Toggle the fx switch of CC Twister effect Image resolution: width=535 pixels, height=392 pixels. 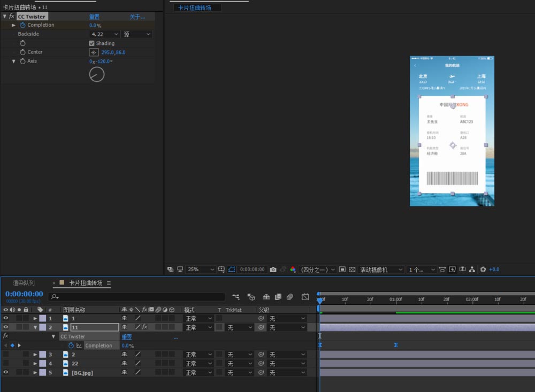[x=12, y=17]
